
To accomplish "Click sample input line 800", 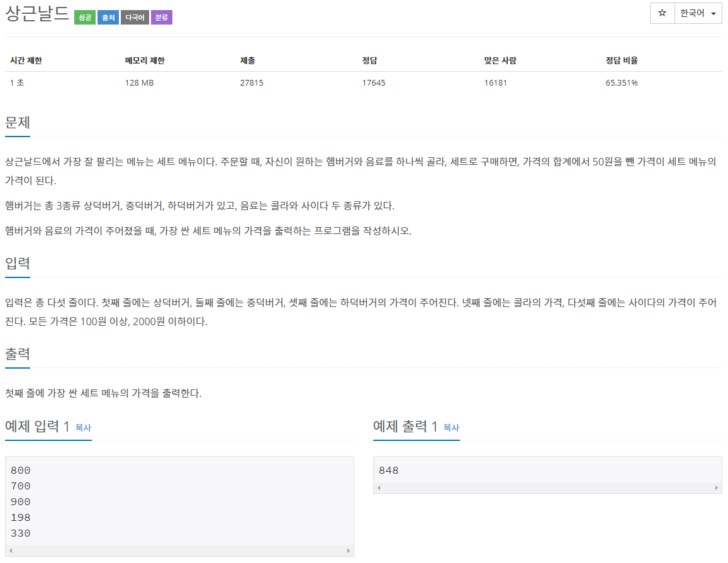I will pos(20,470).
